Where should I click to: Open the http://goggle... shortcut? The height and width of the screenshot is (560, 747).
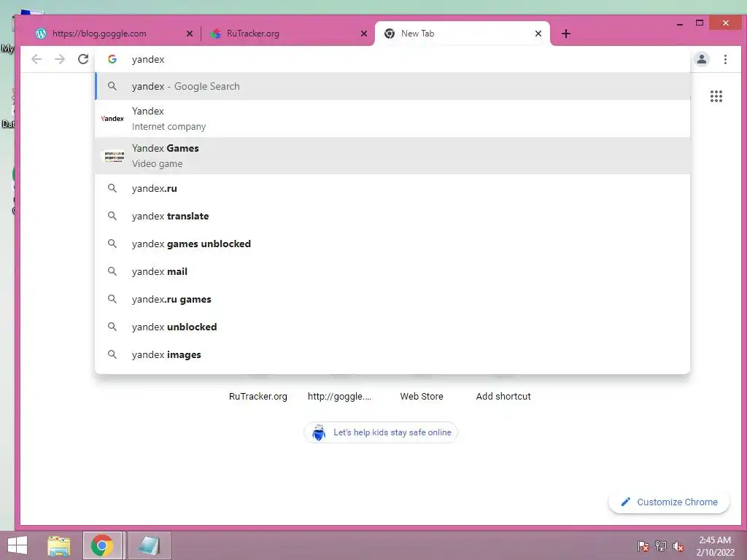point(339,396)
